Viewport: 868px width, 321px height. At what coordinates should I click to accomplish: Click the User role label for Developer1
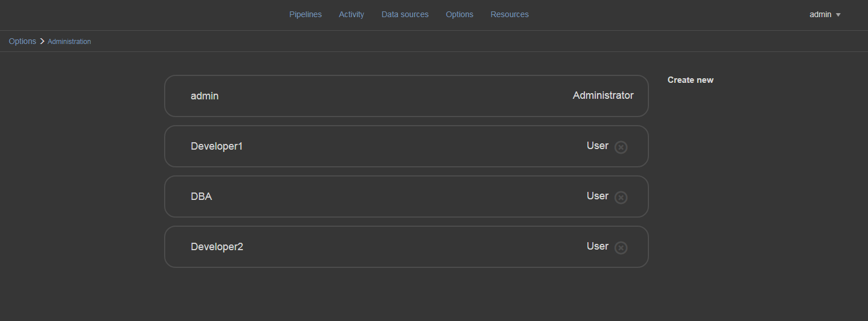[x=597, y=146]
